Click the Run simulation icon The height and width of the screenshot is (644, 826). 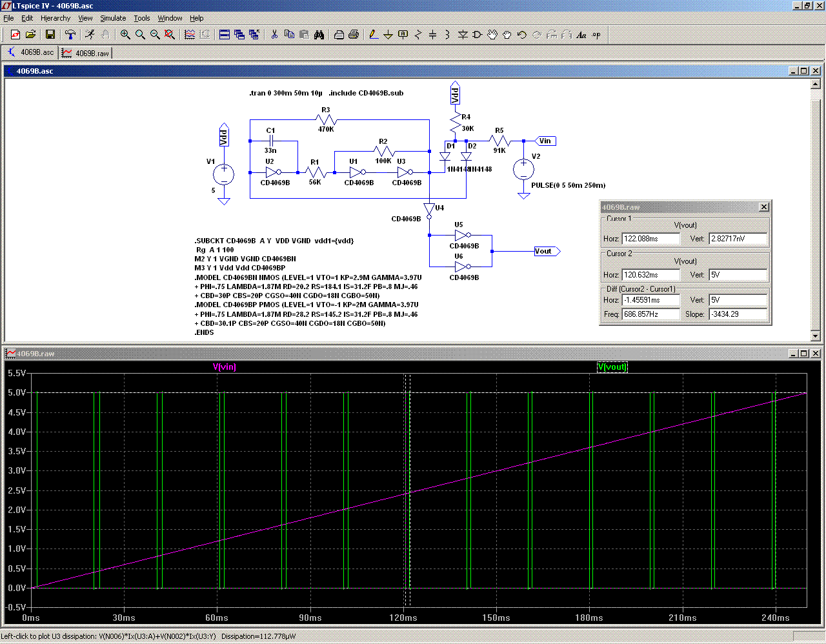tap(90, 35)
